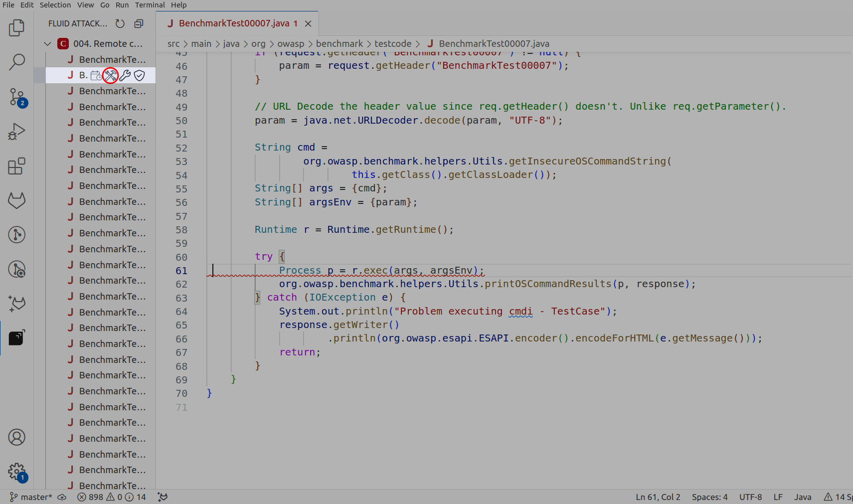This screenshot has height=504, width=853.
Task: Click printOSCommandResults on line 62
Action: point(548,284)
